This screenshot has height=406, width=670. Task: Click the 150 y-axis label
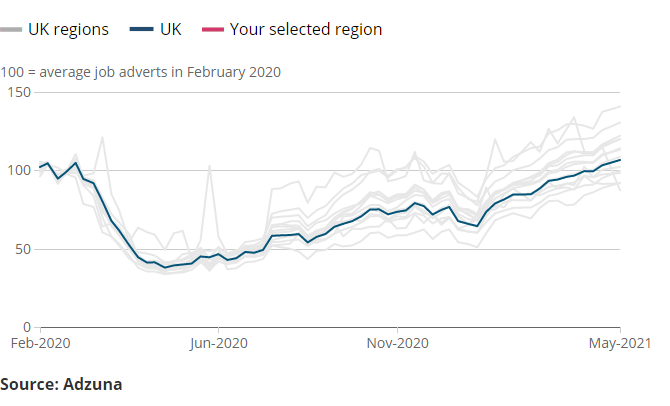pyautogui.click(x=20, y=92)
